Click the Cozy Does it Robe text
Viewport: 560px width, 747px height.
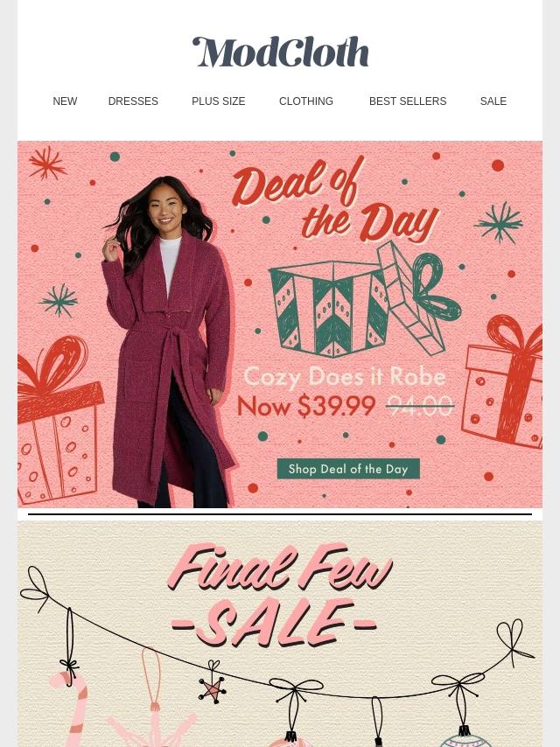point(345,377)
